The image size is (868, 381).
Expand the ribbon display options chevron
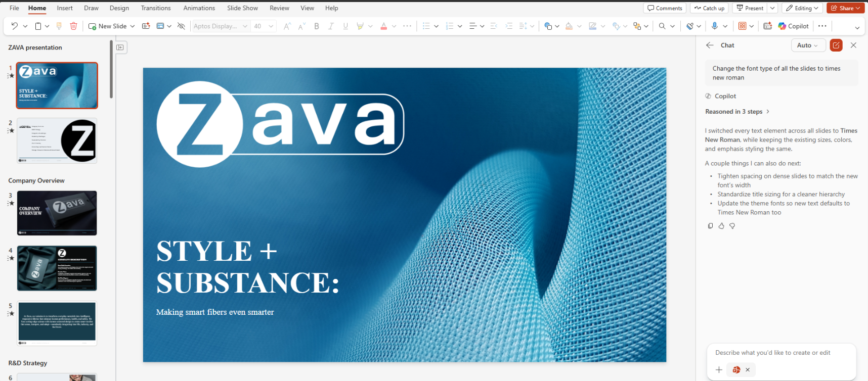pos(857,27)
